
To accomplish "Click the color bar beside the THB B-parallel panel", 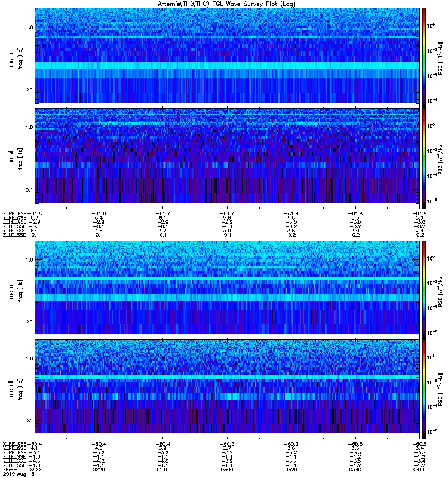I will tap(424, 158).
